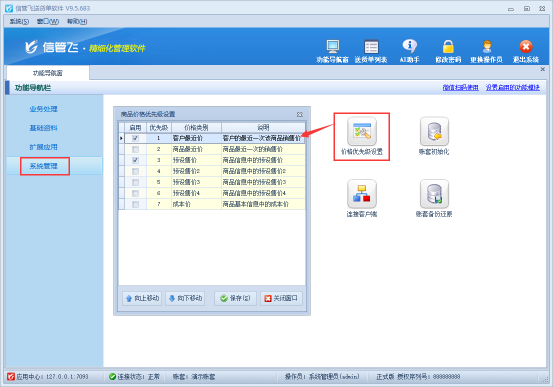Uncheck 启用 for priority 3 预设售价

click(135, 160)
